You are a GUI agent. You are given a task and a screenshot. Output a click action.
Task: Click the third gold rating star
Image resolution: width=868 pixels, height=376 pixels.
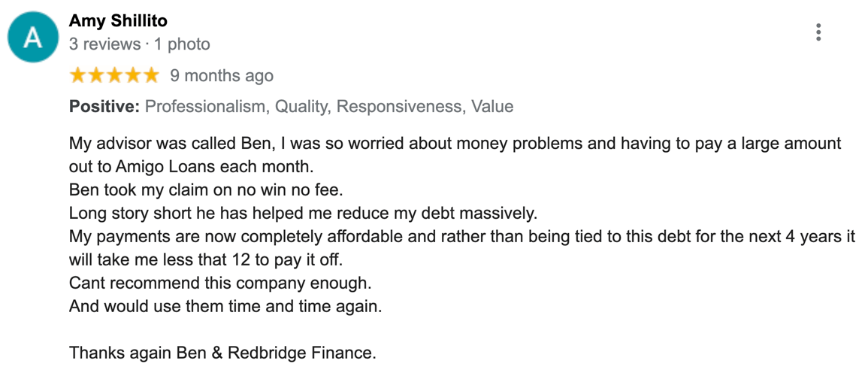114,75
